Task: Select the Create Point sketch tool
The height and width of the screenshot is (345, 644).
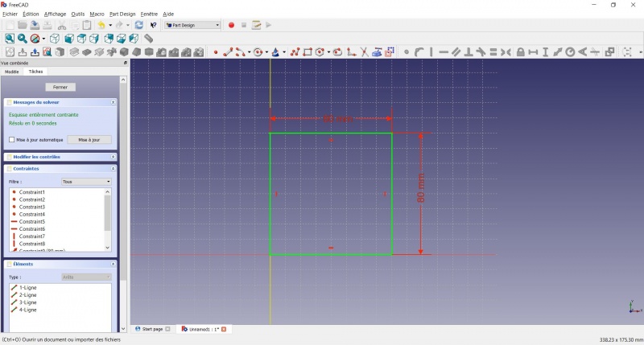Action: coord(216,52)
